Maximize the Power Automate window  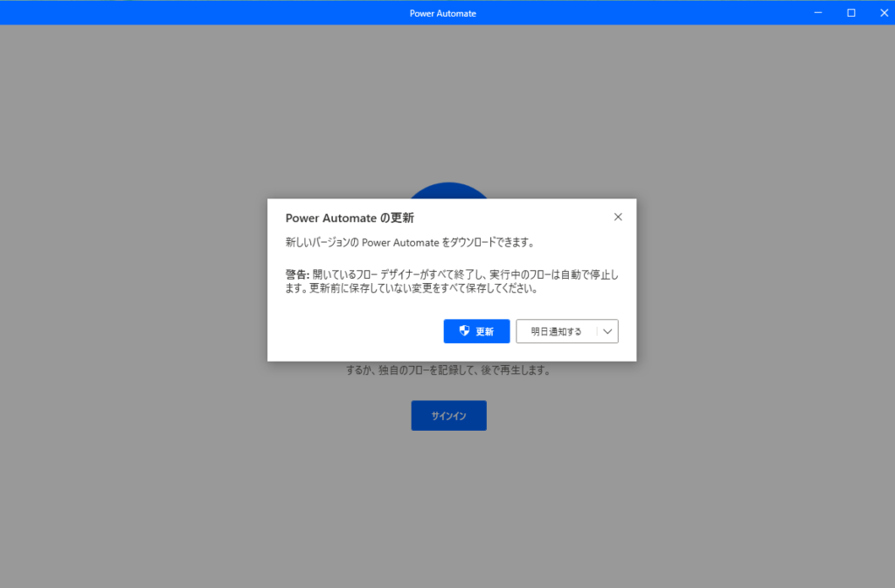click(x=851, y=12)
